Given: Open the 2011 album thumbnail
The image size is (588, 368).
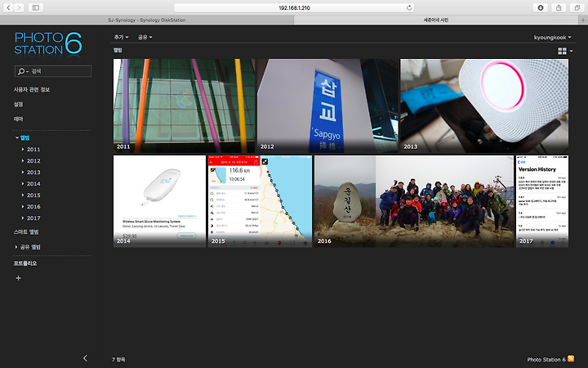Looking at the screenshot, I should pyautogui.click(x=184, y=105).
